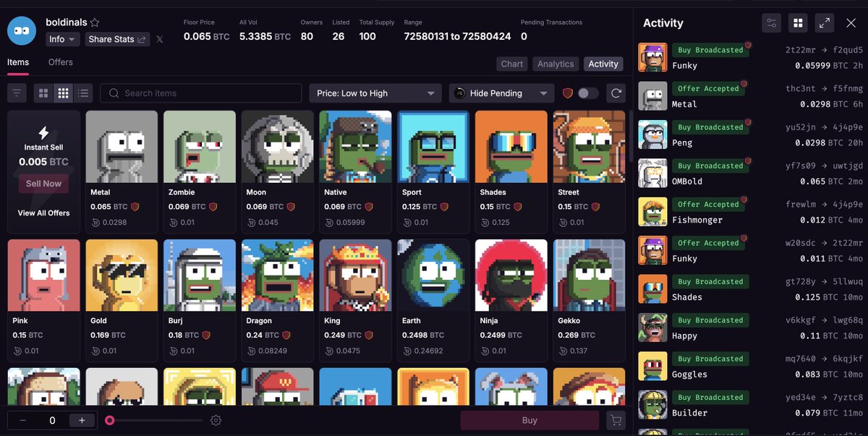Screen dimensions: 868x436
Task: Switch to the Offers tab
Action: point(61,62)
